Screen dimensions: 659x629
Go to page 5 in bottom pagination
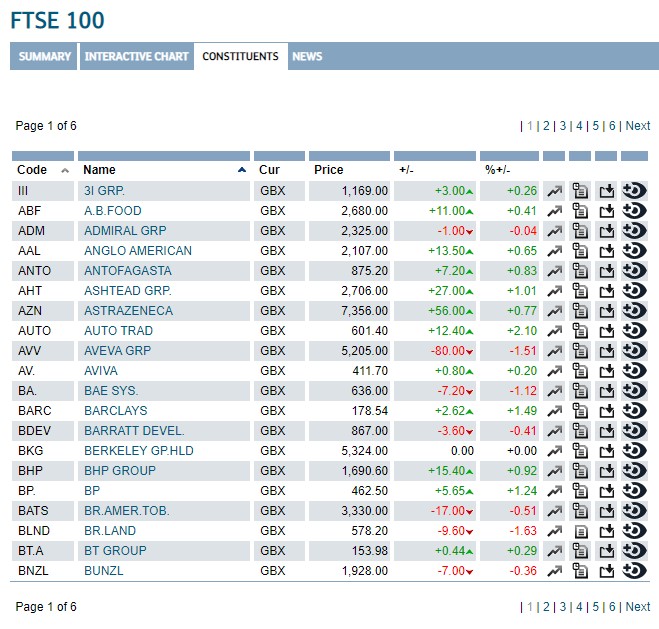pos(596,607)
